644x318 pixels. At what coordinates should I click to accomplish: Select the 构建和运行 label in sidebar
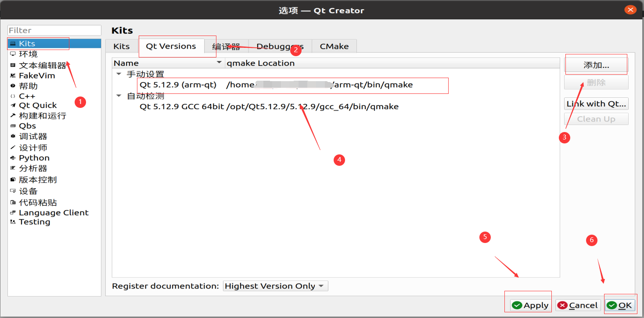coord(43,116)
